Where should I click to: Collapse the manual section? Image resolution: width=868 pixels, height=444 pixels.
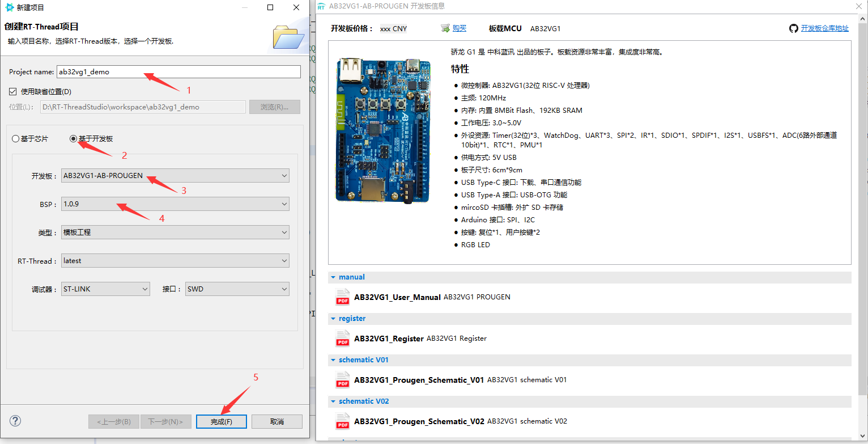point(333,277)
